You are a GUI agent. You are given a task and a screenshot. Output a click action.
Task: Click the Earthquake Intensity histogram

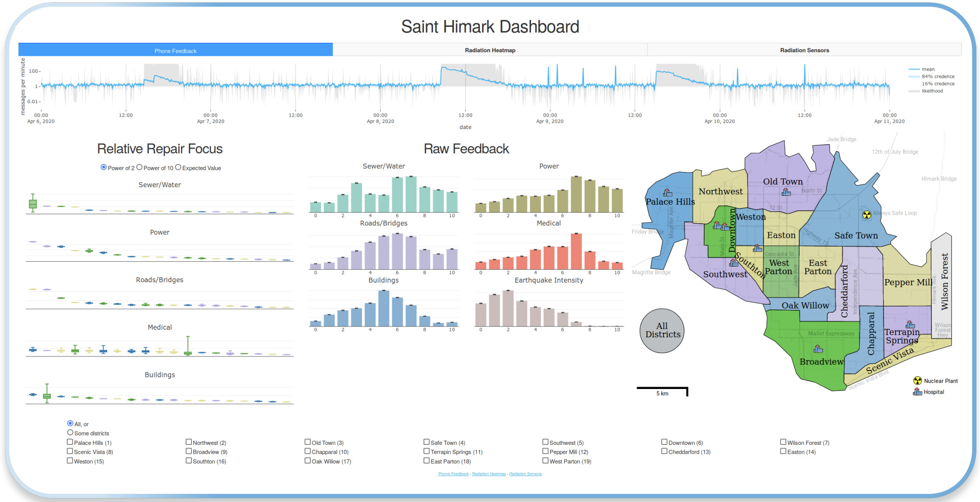click(549, 308)
